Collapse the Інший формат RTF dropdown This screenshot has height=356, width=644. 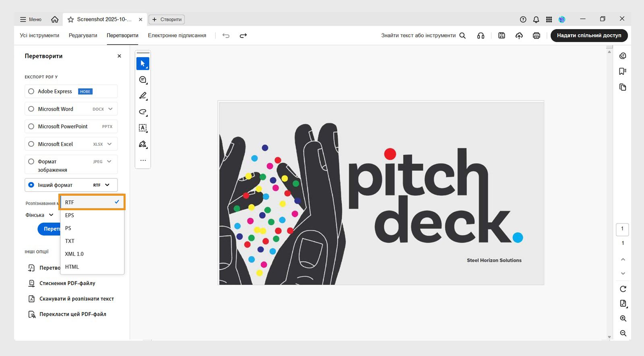[107, 185]
